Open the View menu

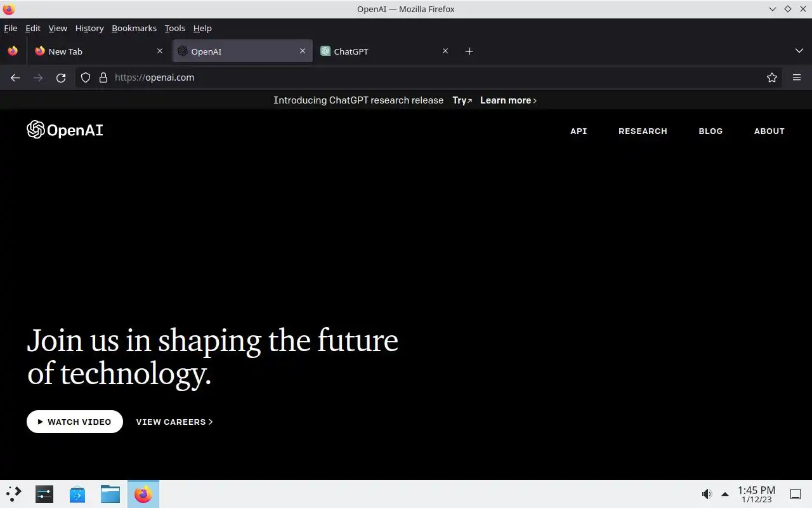(58, 28)
